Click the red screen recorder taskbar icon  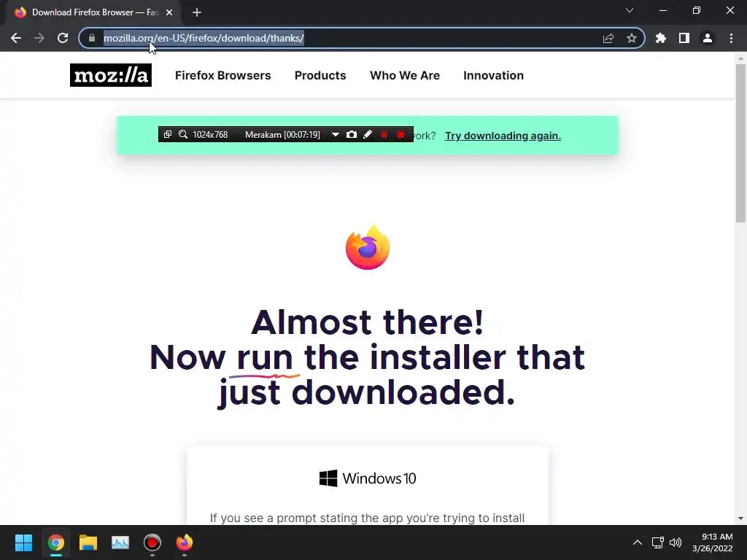click(152, 542)
